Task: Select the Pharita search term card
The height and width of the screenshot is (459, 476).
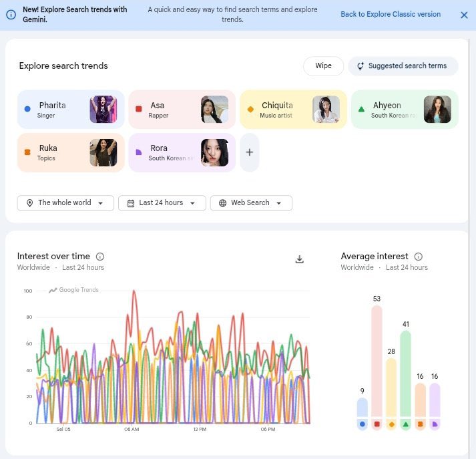Action: 71,110
